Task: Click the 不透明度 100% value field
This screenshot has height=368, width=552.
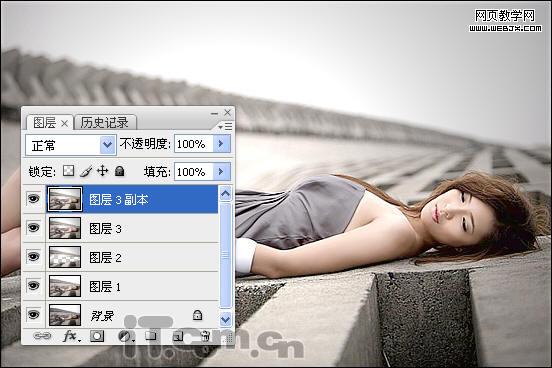Action: coord(194,144)
